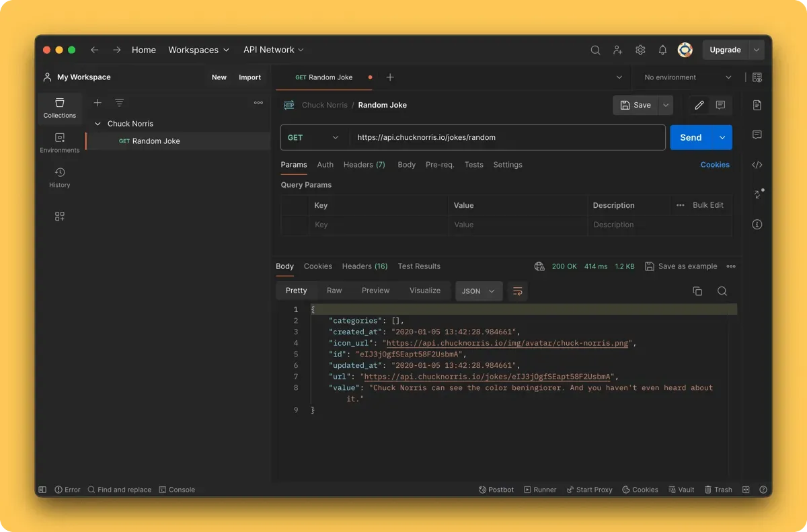807x532 pixels.
Task: Open the Collections sidebar panel
Action: click(60, 108)
